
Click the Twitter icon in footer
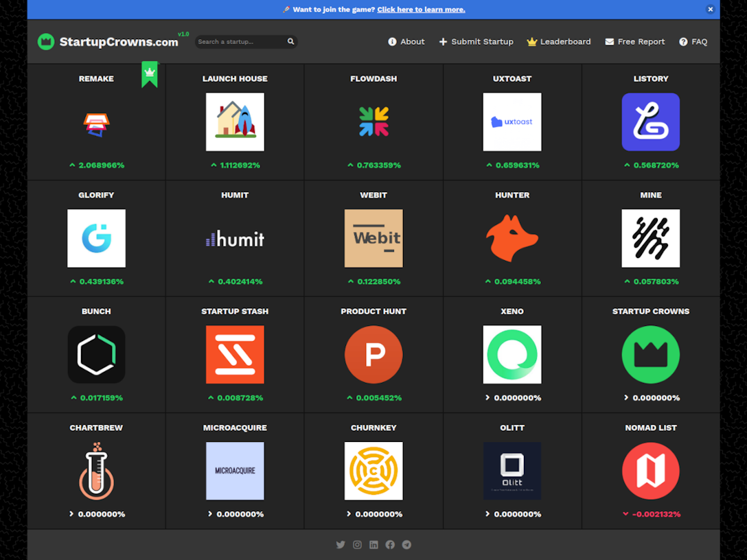(341, 545)
